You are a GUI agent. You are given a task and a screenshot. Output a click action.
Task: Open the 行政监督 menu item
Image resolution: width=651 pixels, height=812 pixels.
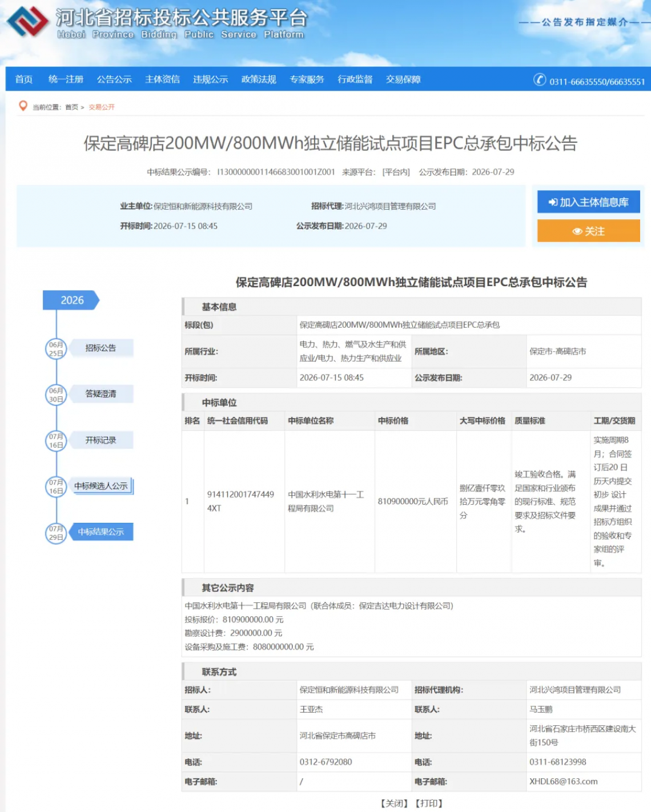click(355, 79)
